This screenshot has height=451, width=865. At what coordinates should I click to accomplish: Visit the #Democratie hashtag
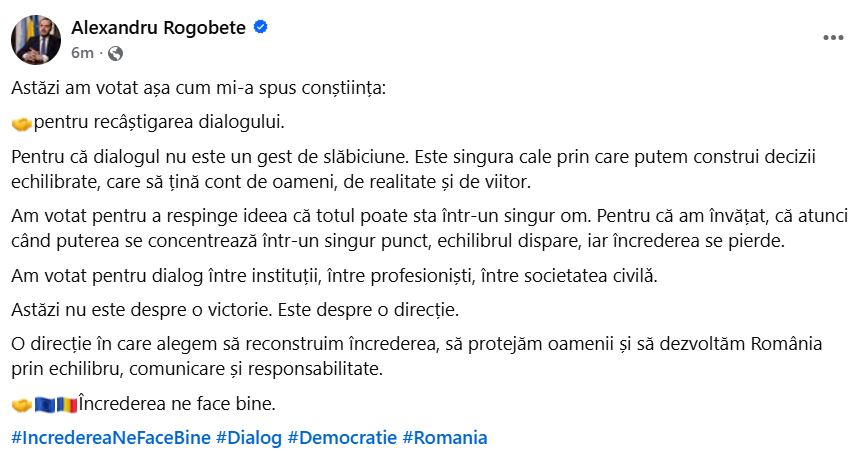click(342, 438)
